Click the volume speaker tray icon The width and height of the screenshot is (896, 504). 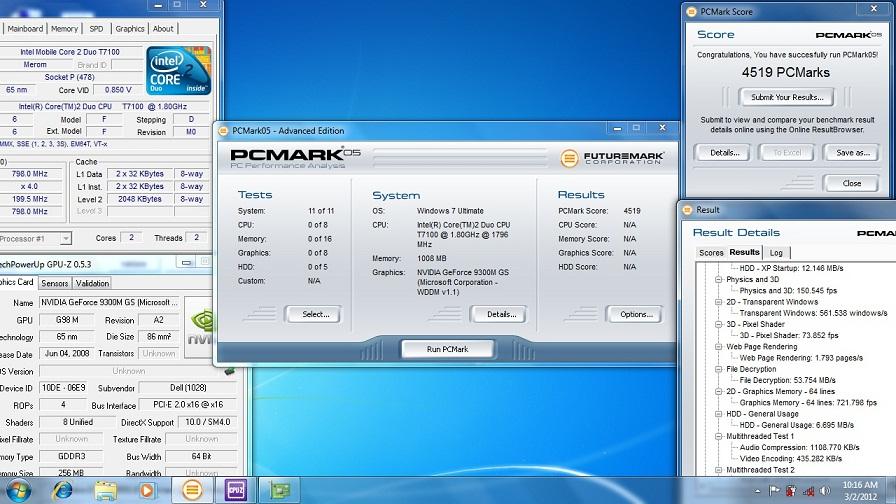coord(825,491)
